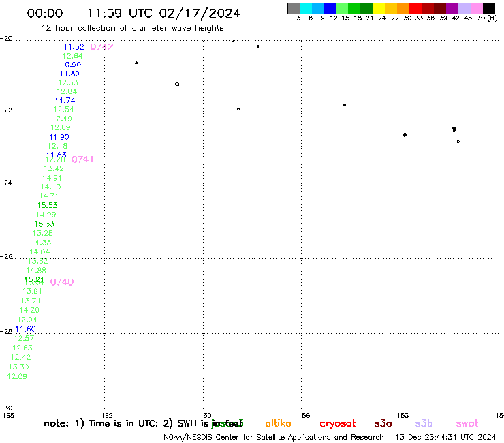
Task: Click the -159 longitude axis label
Action: (x=203, y=415)
